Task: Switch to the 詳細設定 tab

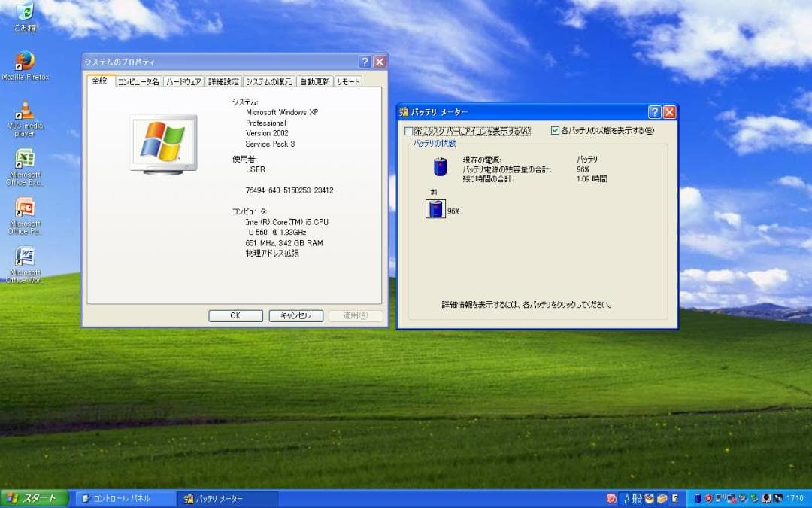Action: click(224, 81)
